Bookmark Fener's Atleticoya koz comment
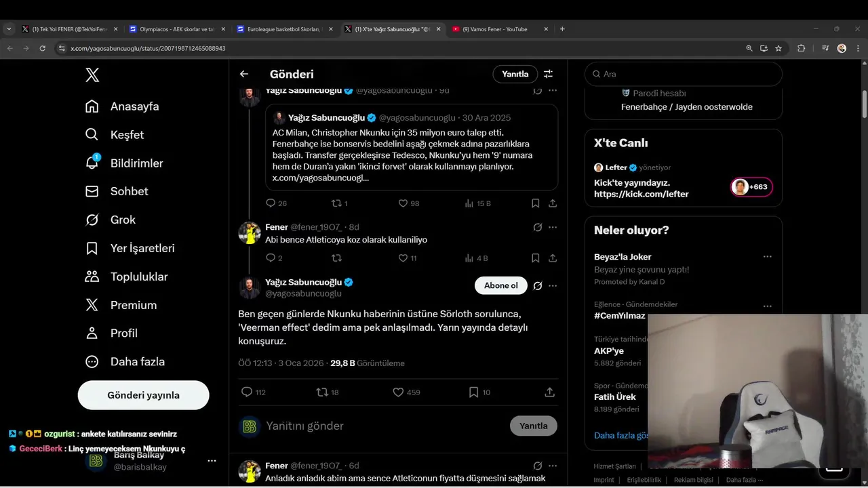 [x=535, y=258]
